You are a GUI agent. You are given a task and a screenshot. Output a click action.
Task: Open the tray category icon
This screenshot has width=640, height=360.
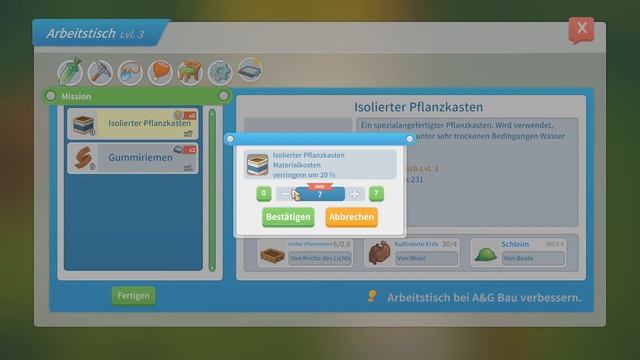click(x=250, y=70)
